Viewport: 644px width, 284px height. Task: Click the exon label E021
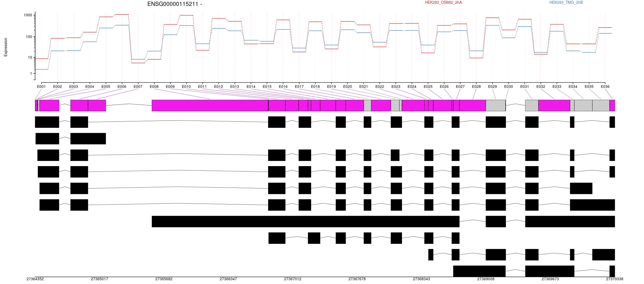pyautogui.click(x=364, y=87)
